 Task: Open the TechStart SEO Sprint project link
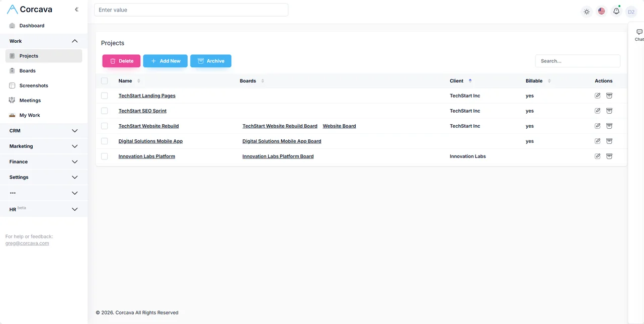tap(142, 111)
